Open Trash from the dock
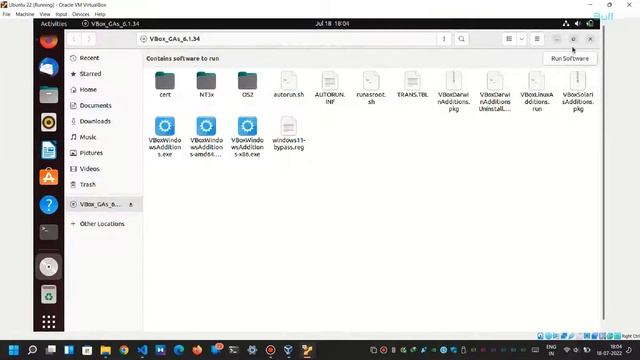 point(49,294)
